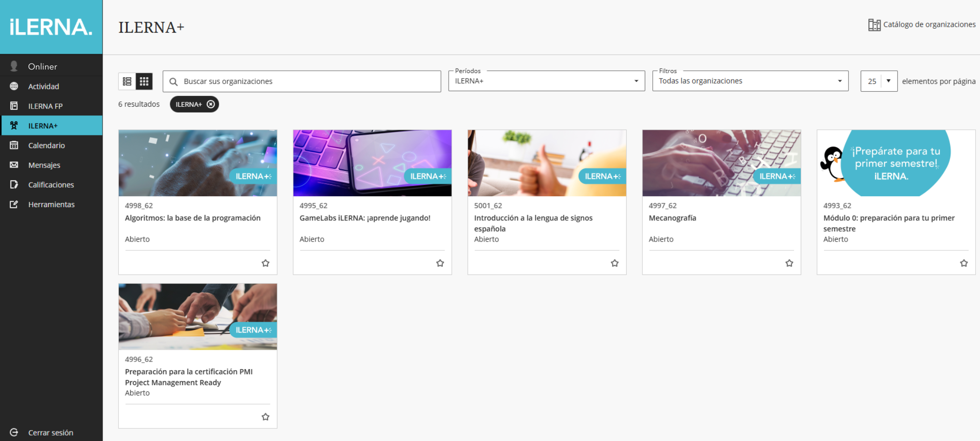The width and height of the screenshot is (980, 441).
Task: Open the Filtros dropdown
Action: pyautogui.click(x=750, y=81)
